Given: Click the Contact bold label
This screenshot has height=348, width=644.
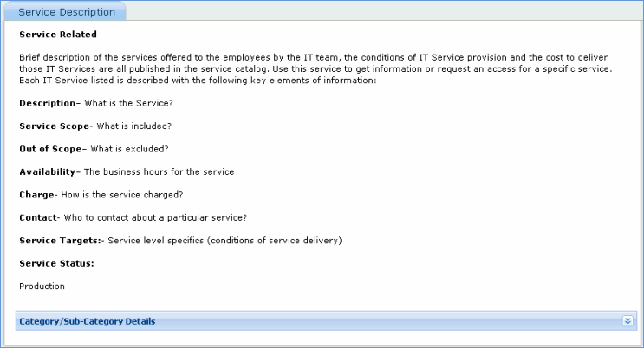Looking at the screenshot, I should [x=39, y=216].
